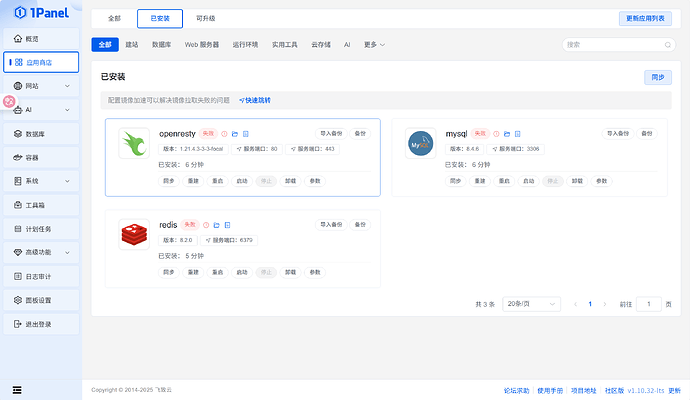Viewport: 690px width, 400px height.
Task: Click the search magnifier icon
Action: (668, 45)
